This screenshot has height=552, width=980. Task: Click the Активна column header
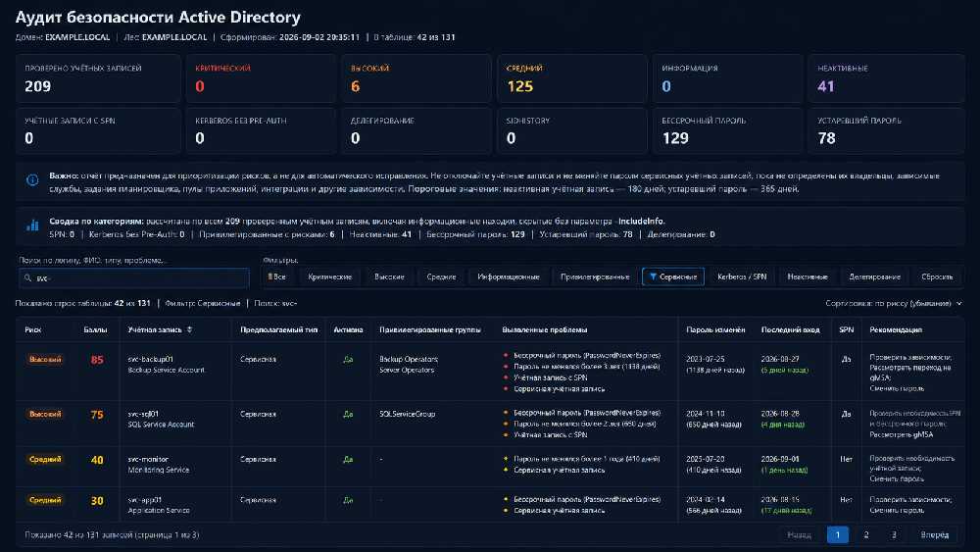(x=348, y=329)
